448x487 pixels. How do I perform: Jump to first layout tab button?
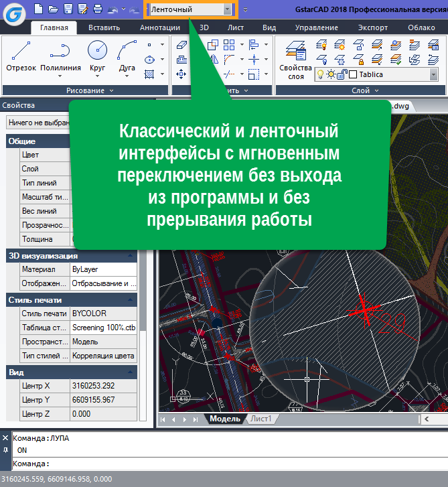click(x=163, y=419)
